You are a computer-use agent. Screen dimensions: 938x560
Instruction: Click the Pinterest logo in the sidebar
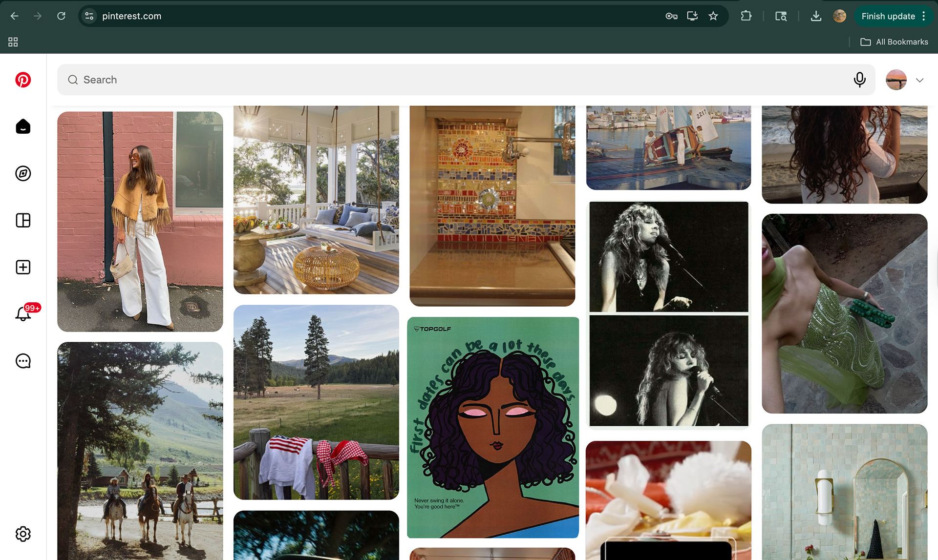pos(23,80)
